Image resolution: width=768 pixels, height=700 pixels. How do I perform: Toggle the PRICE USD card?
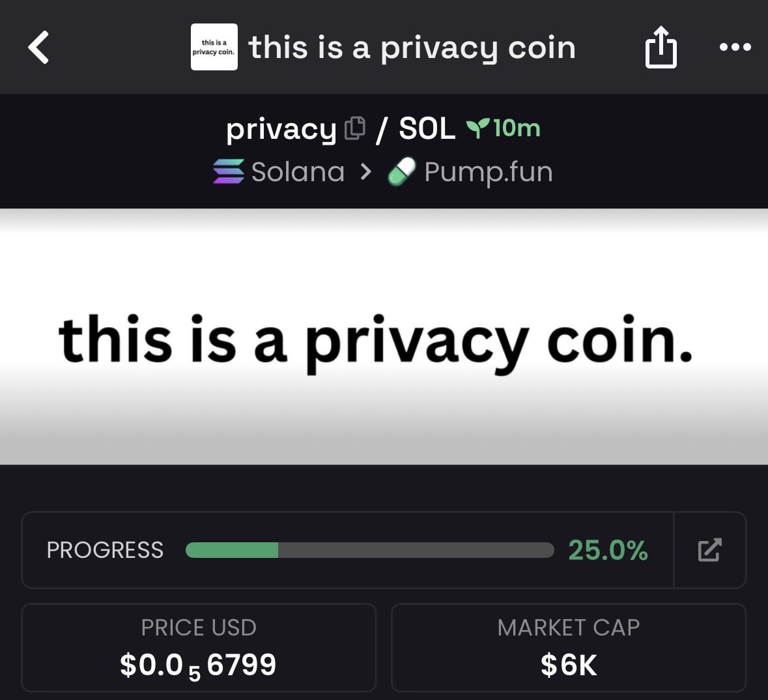coord(199,647)
